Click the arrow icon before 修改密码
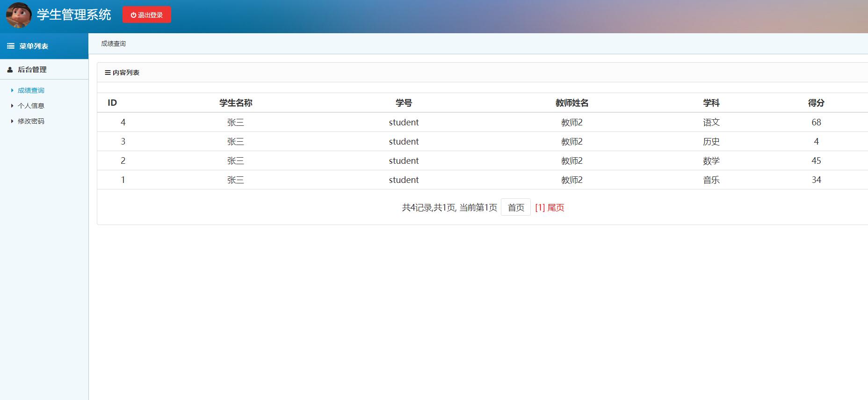 [12, 121]
